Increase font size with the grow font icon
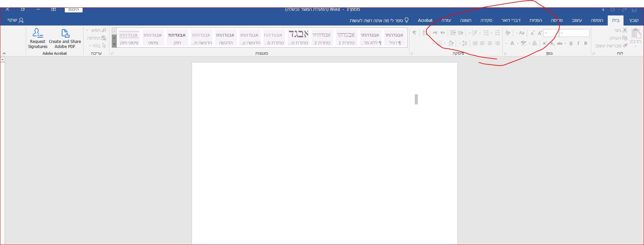644x245 pixels. point(540,33)
